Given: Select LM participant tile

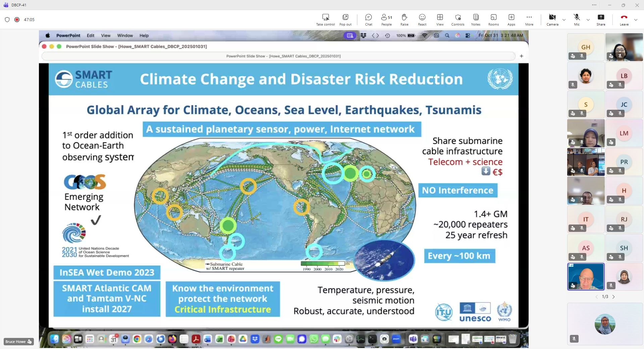Looking at the screenshot, I should pos(624,133).
